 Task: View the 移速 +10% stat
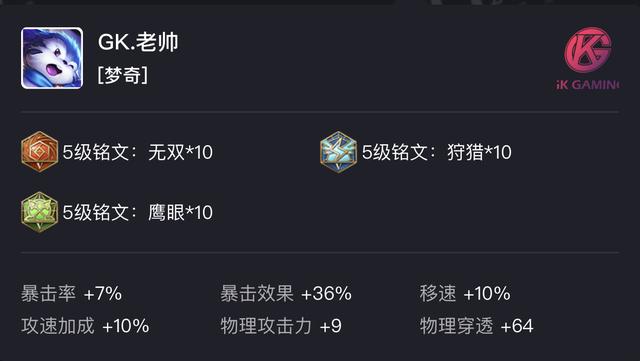465,293
